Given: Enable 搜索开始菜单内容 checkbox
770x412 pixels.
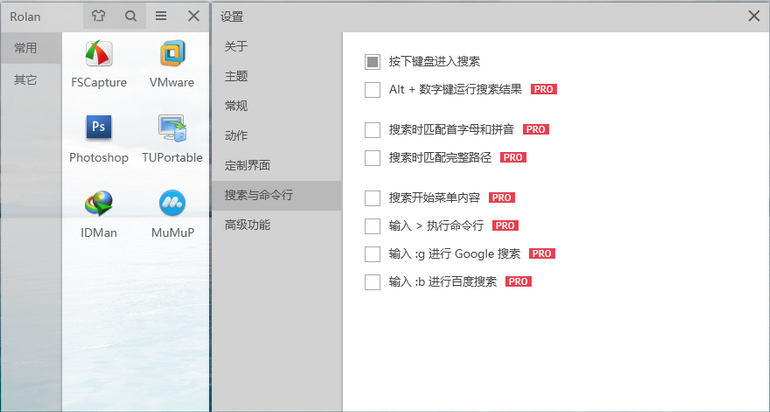Looking at the screenshot, I should click(x=373, y=198).
